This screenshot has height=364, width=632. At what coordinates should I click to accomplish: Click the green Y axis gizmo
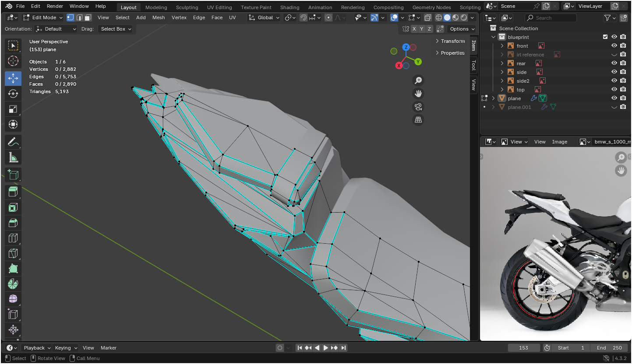click(418, 62)
